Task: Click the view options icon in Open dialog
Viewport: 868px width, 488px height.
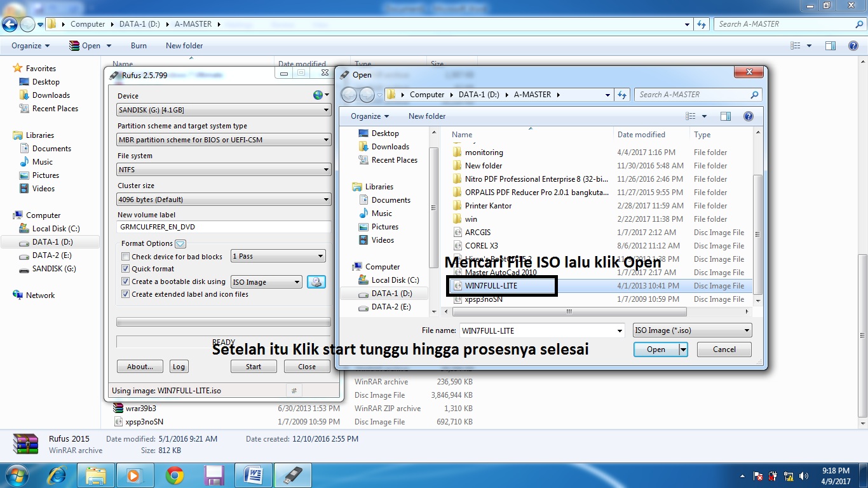Action: point(691,116)
